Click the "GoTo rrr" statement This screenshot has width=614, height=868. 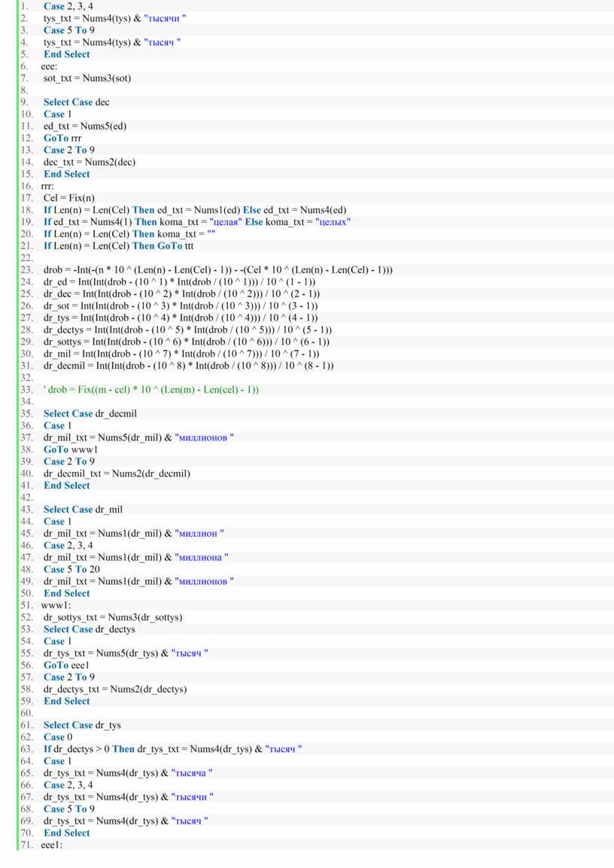click(62, 138)
